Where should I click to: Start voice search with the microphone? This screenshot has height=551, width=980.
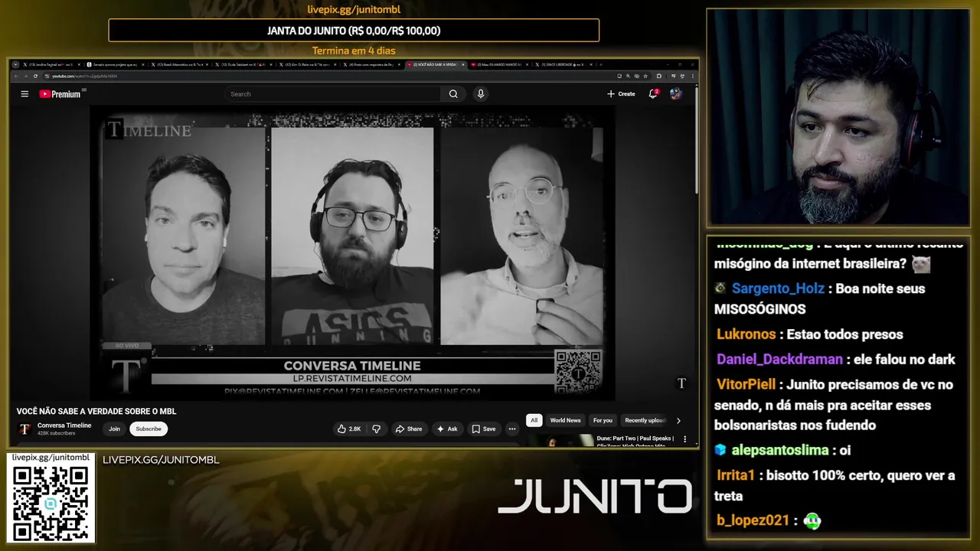(x=481, y=94)
